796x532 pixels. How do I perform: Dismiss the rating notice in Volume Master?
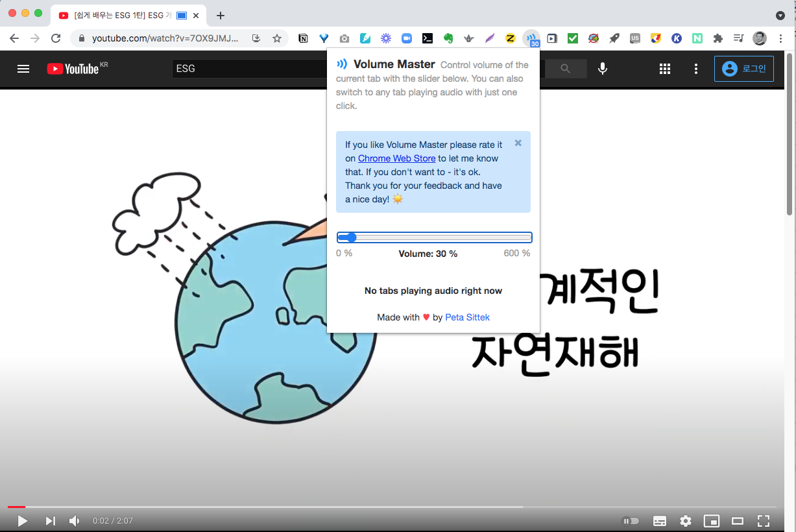pos(518,143)
